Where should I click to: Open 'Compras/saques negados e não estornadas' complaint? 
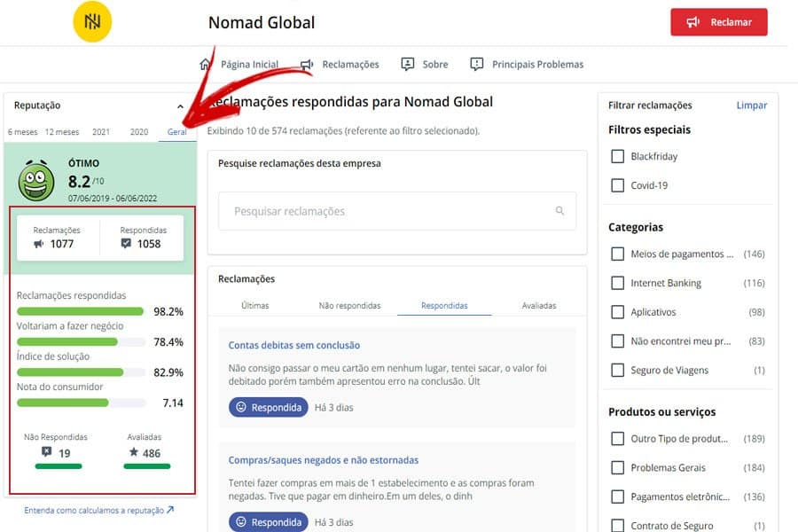pos(323,460)
